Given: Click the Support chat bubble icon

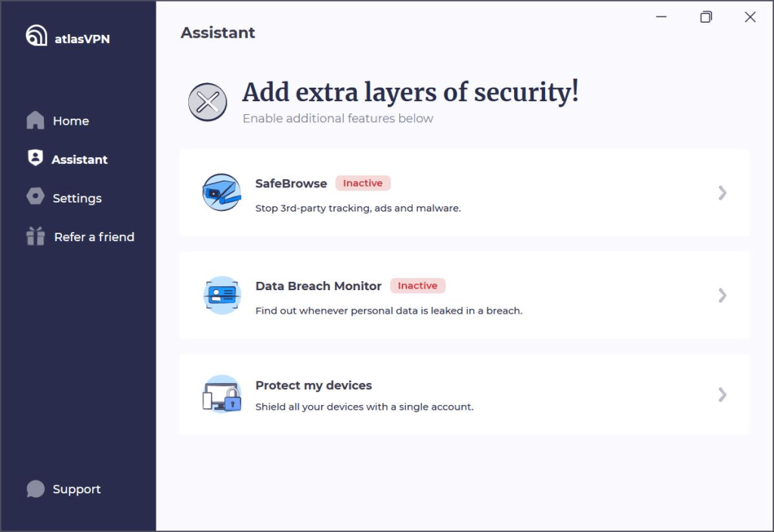Looking at the screenshot, I should [36, 489].
